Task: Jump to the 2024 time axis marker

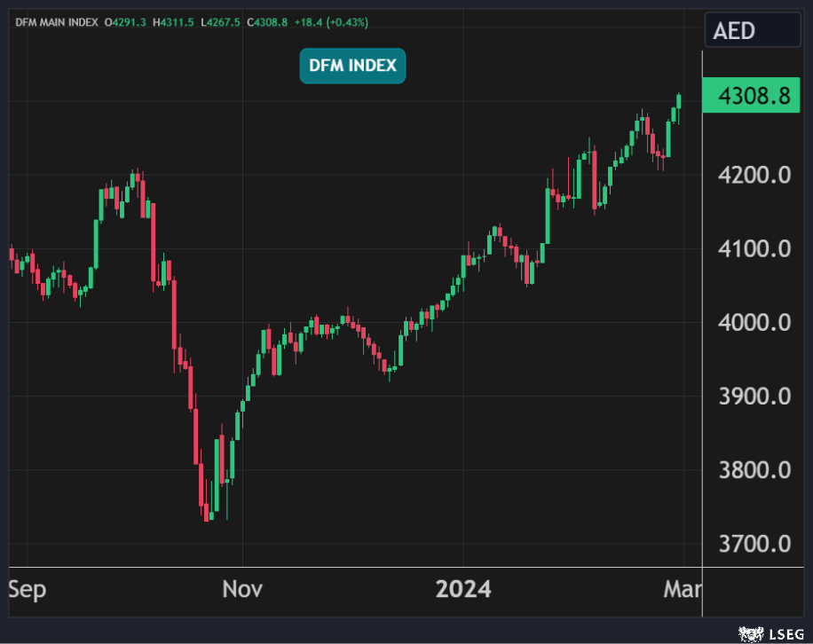Action: (x=462, y=589)
